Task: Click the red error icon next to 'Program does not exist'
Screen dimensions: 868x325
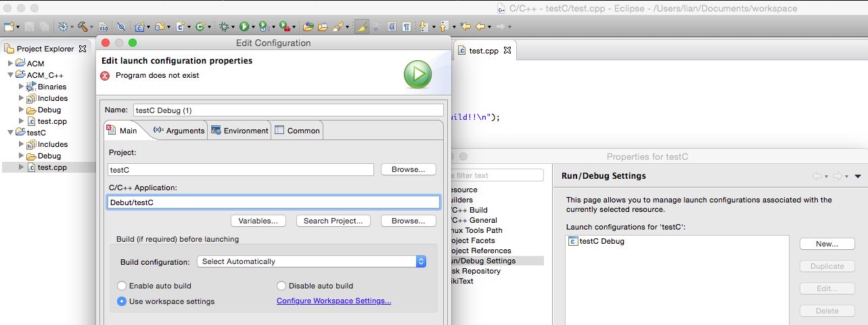Action: [105, 75]
